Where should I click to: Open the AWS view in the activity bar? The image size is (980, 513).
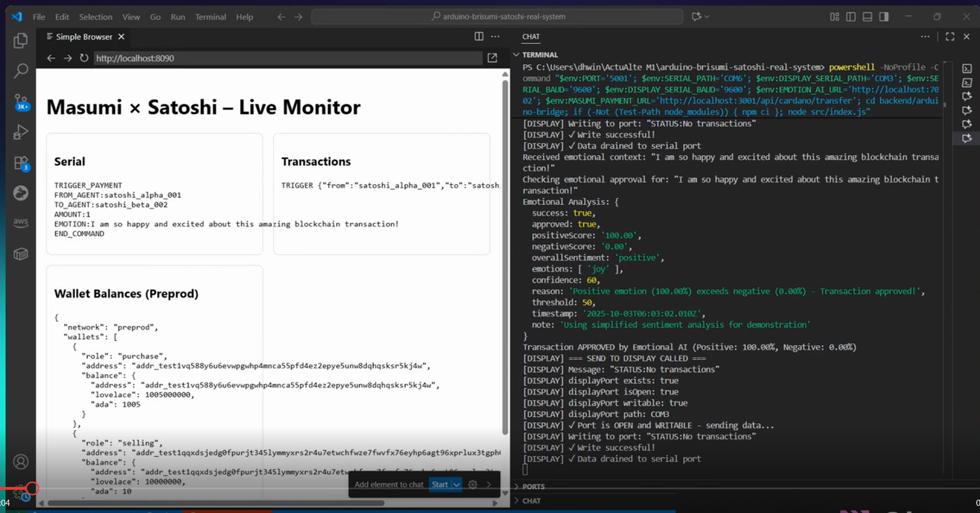click(20, 222)
